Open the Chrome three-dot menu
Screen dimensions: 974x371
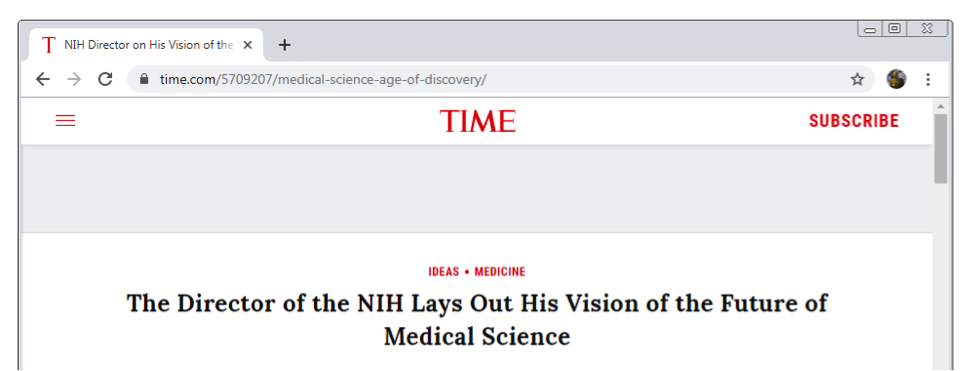pyautogui.click(x=927, y=79)
